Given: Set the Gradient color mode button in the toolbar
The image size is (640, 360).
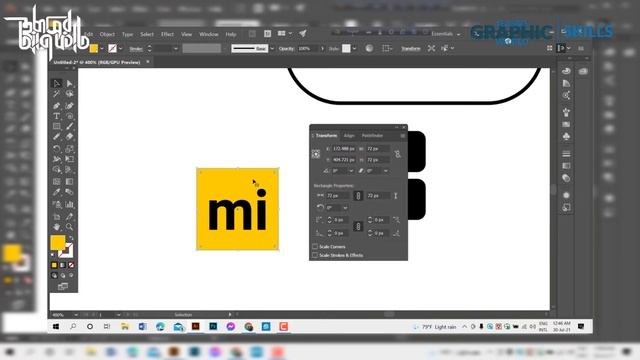Looking at the screenshot, I should click(x=62, y=265).
